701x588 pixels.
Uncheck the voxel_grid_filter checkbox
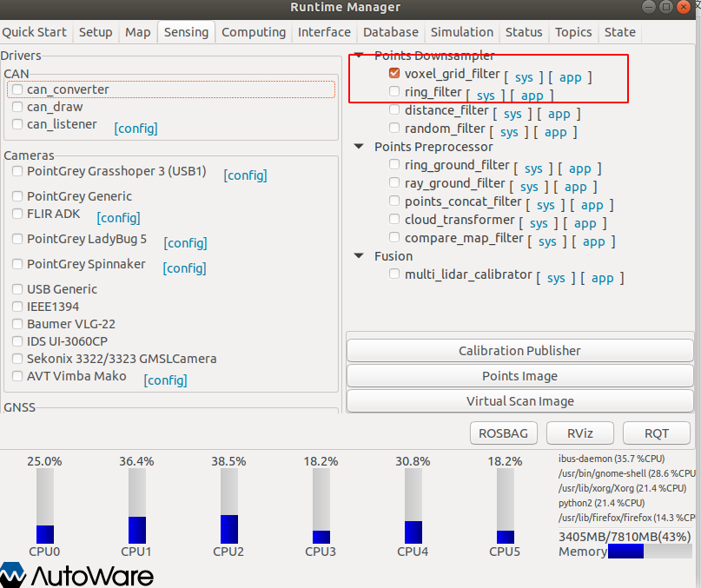click(394, 73)
